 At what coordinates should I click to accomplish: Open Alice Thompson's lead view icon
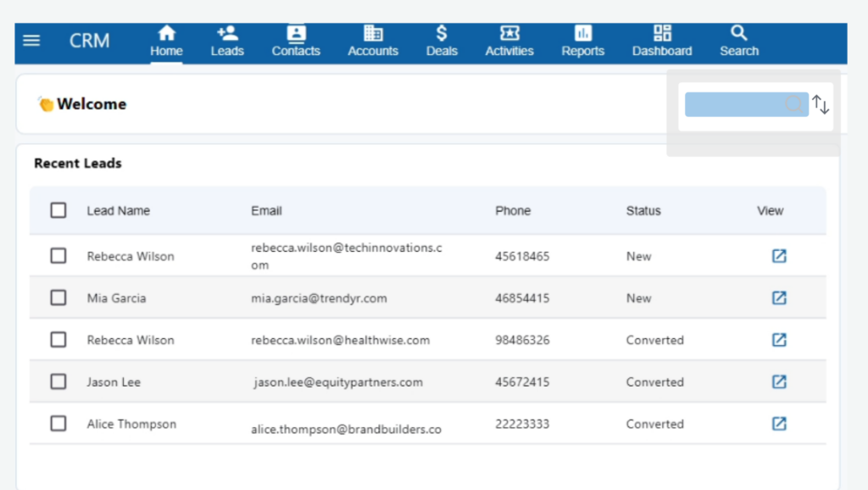pos(779,424)
